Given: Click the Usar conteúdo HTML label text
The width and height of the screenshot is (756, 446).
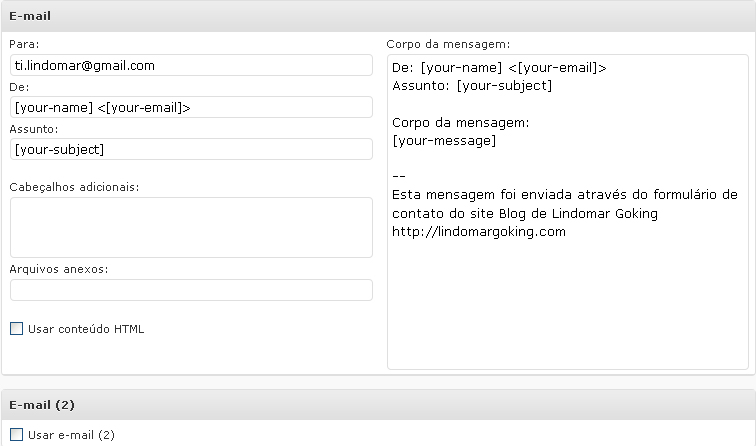Looking at the screenshot, I should (86, 329).
